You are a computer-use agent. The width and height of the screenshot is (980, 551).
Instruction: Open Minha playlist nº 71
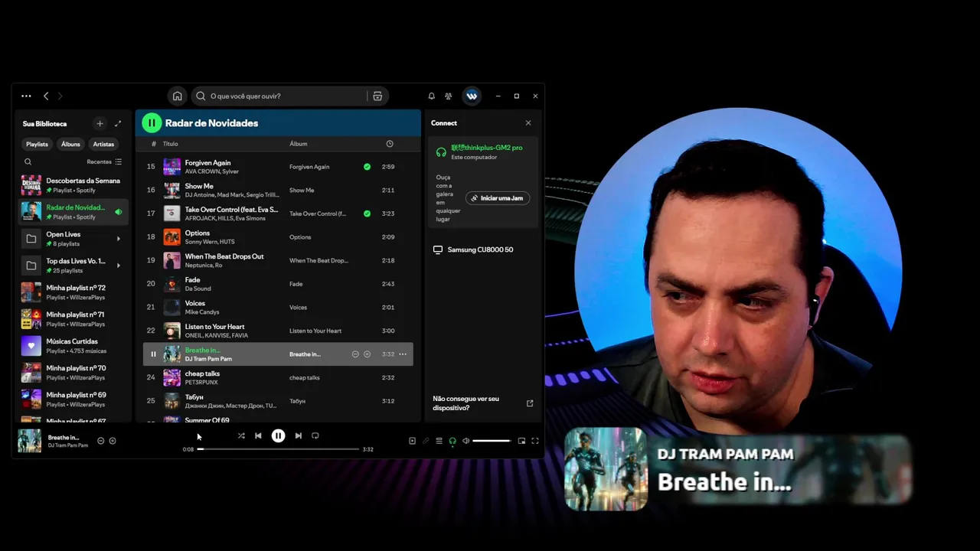(73, 319)
